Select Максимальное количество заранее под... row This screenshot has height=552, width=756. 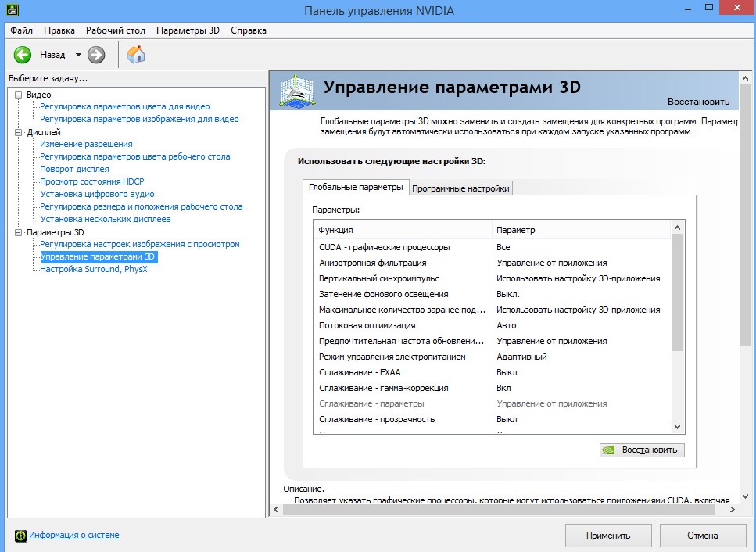(492, 310)
